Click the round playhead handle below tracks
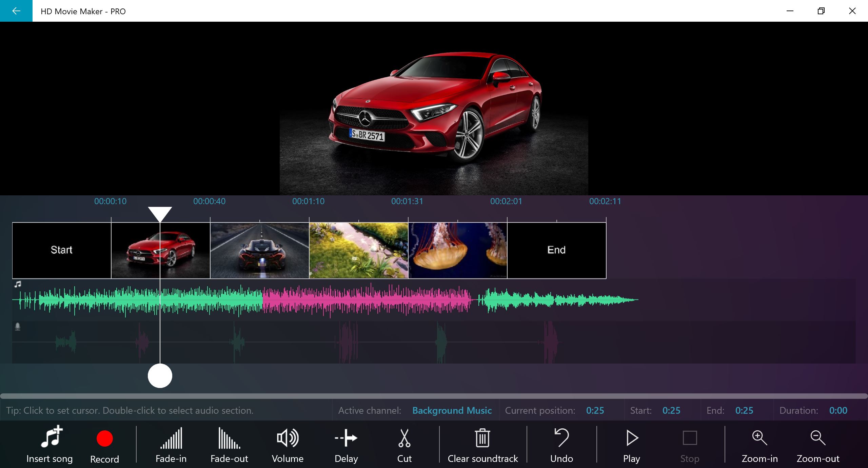Image resolution: width=868 pixels, height=468 pixels. pyautogui.click(x=160, y=376)
